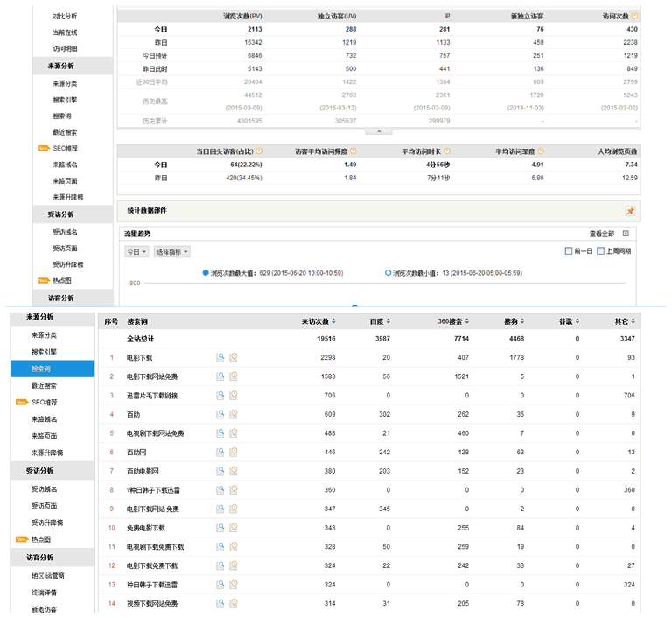
Task: Click the help icon next to 访问次数
Action: tap(634, 16)
